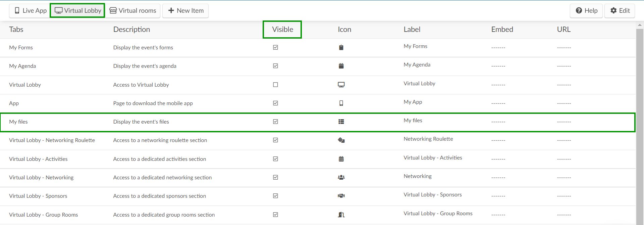644x225 pixels.
Task: Click 'Display the event's agenda' description
Action: point(145,66)
